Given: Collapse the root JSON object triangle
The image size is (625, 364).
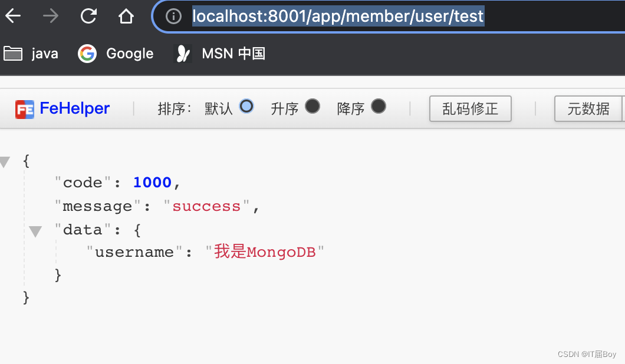Looking at the screenshot, I should click(x=4, y=162).
